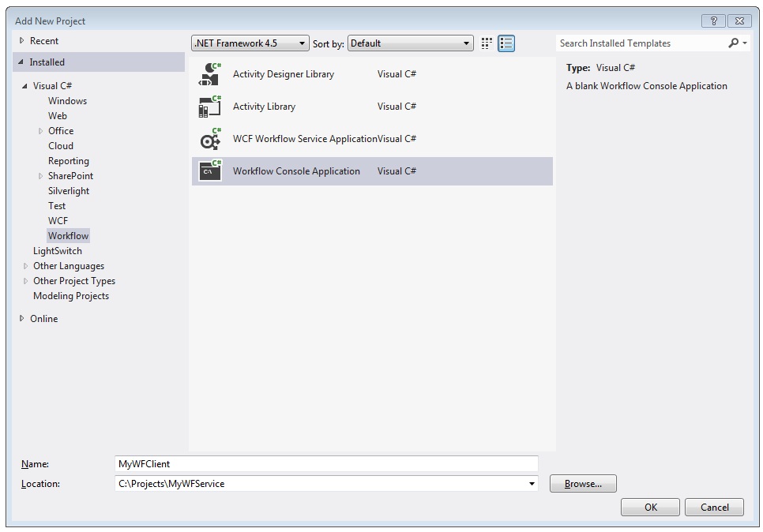This screenshot has height=532, width=763.
Task: Open the Location path dropdown arrow
Action: coord(531,483)
